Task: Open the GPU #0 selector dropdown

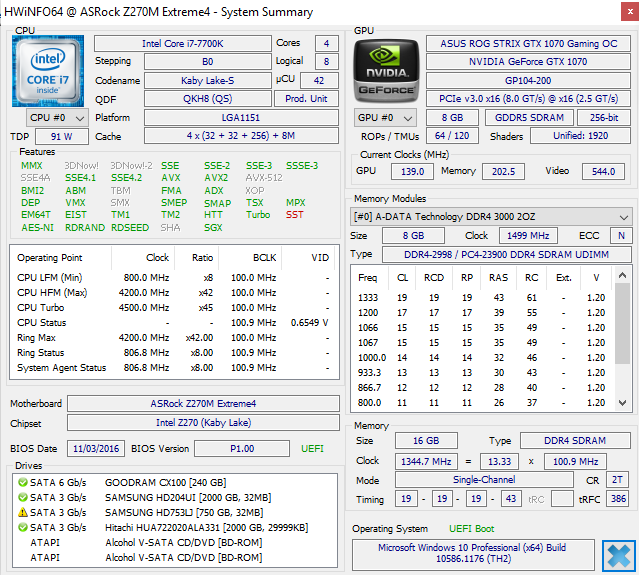Action: 386,118
